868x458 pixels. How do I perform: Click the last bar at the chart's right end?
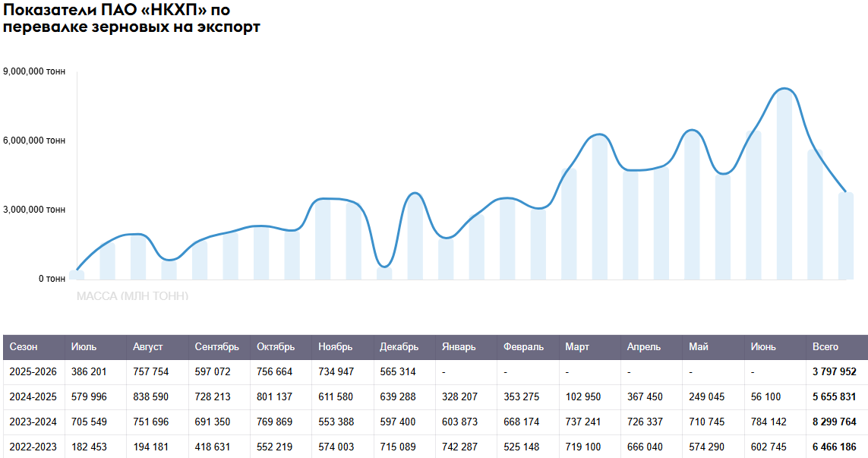tap(846, 236)
